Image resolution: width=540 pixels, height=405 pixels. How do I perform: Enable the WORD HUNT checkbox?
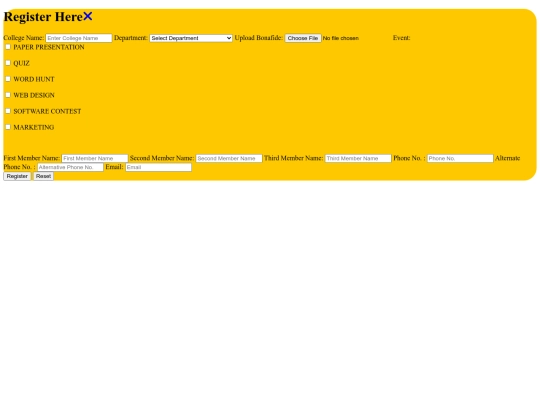tap(8, 79)
